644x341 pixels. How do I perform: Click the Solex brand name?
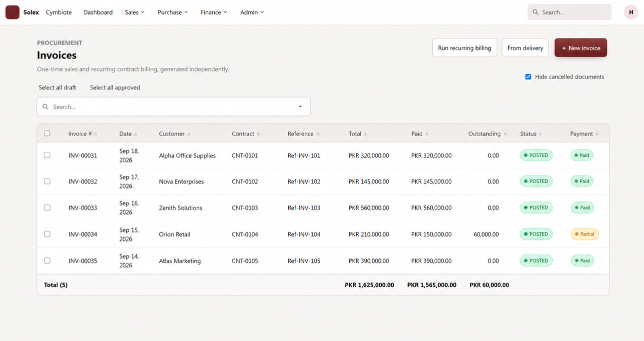31,12
